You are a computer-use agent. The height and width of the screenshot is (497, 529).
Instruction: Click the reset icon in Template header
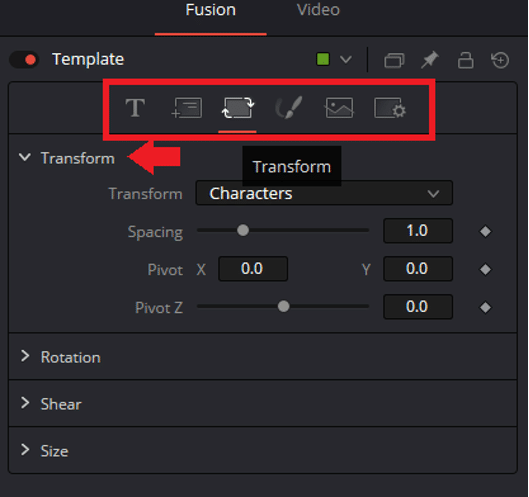[500, 60]
